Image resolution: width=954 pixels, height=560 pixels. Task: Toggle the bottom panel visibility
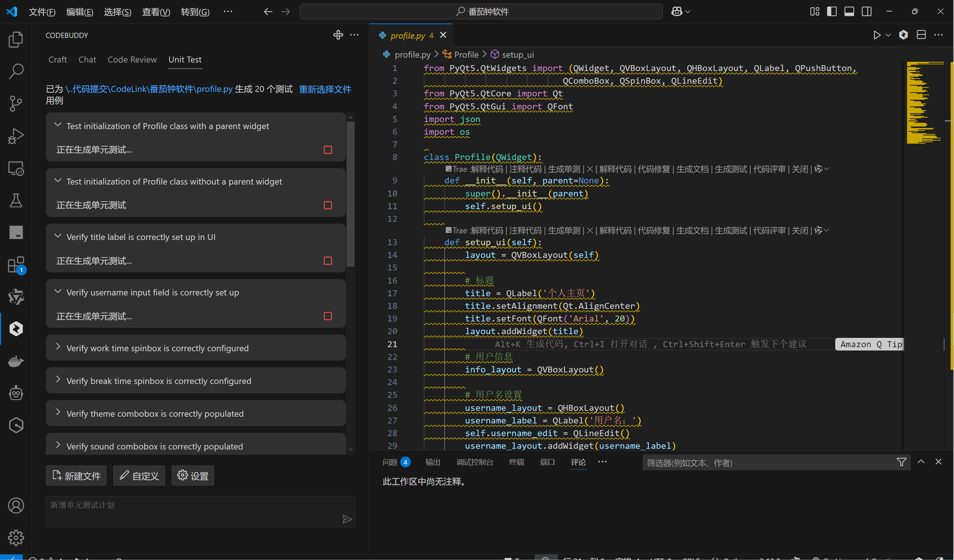pos(849,12)
